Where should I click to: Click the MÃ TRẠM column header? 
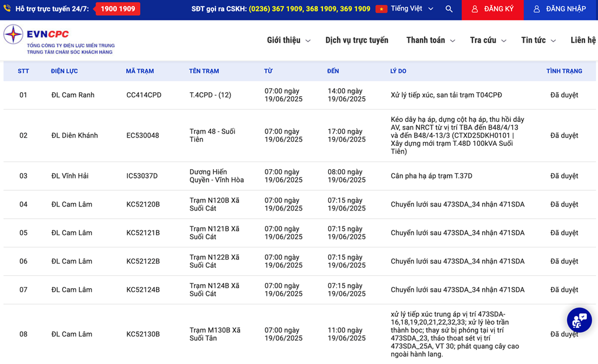(x=140, y=71)
